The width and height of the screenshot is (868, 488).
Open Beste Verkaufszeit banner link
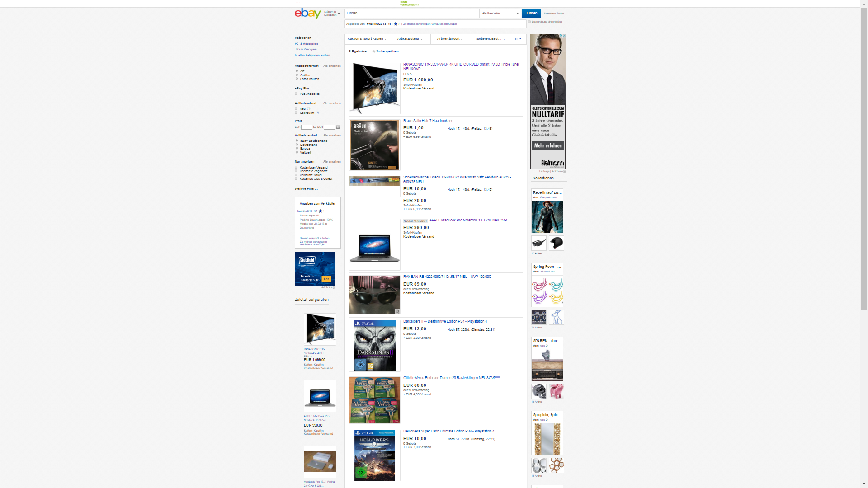click(409, 3)
